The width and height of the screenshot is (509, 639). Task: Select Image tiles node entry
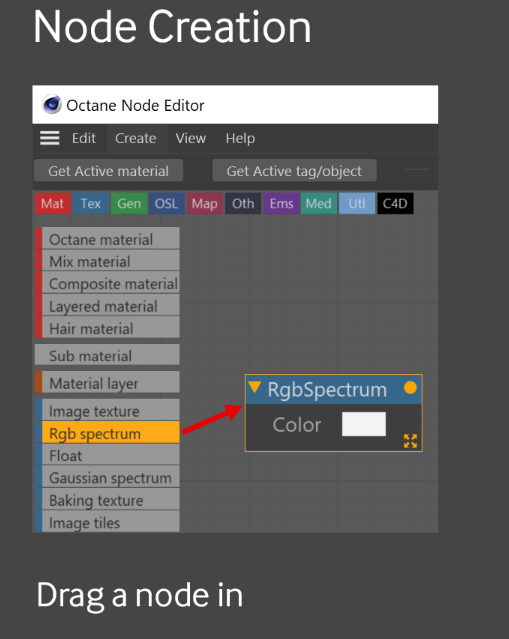coord(107,522)
